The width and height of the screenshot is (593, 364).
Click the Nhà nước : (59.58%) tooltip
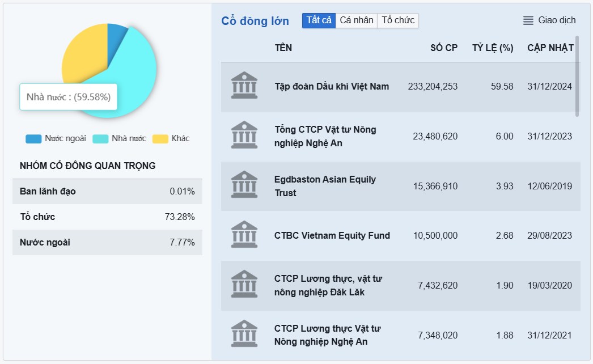click(69, 97)
